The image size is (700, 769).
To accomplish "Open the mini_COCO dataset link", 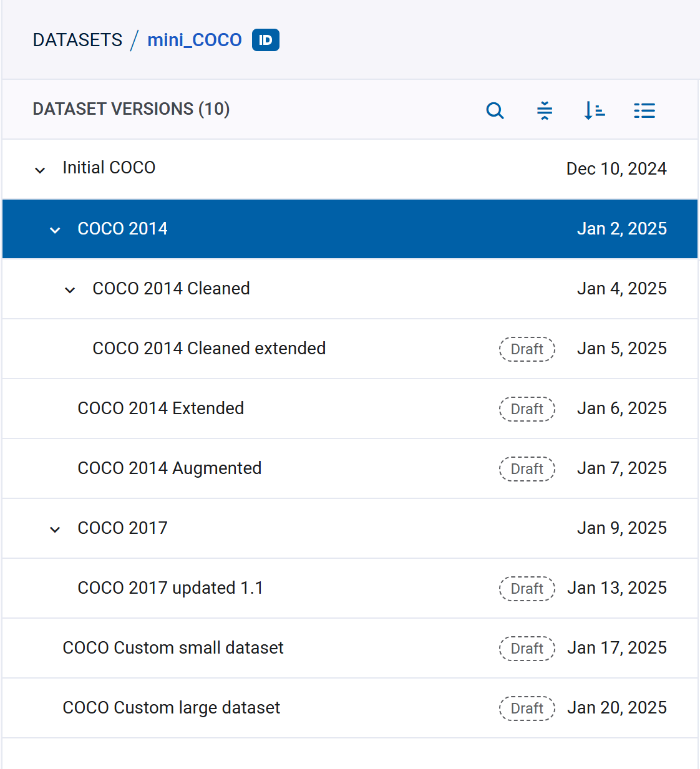I will click(x=194, y=39).
